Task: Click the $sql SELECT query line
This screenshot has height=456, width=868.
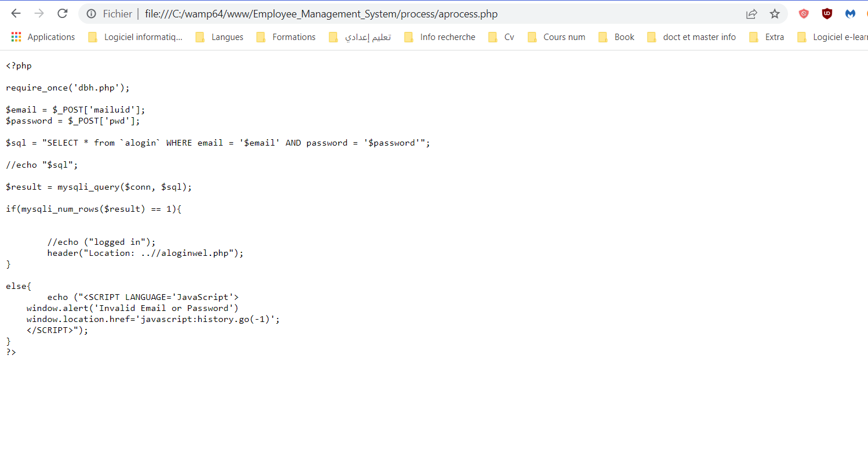Action: coord(218,143)
